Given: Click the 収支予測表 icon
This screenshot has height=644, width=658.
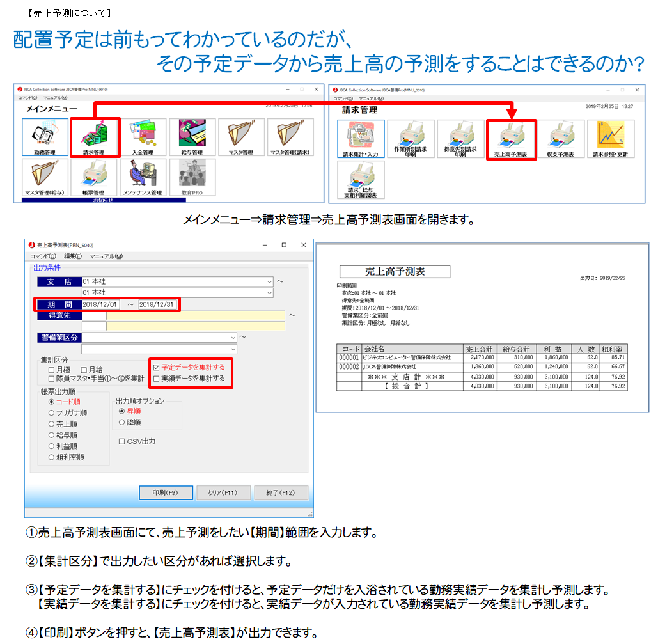Looking at the screenshot, I should click(x=561, y=139).
